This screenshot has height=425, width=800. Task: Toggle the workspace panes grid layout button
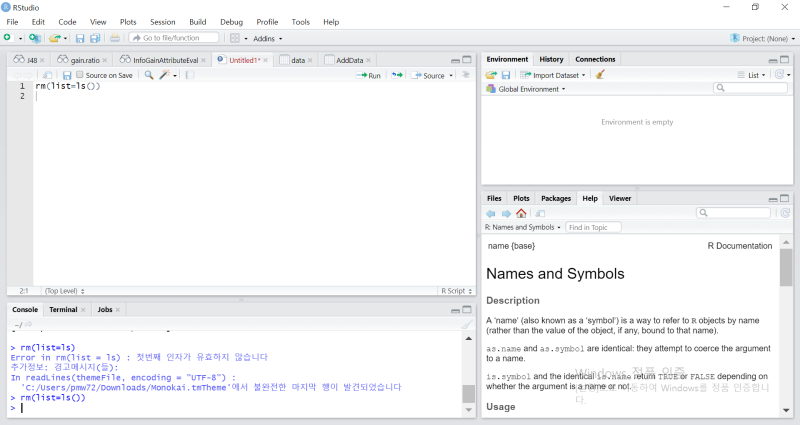[x=236, y=38]
